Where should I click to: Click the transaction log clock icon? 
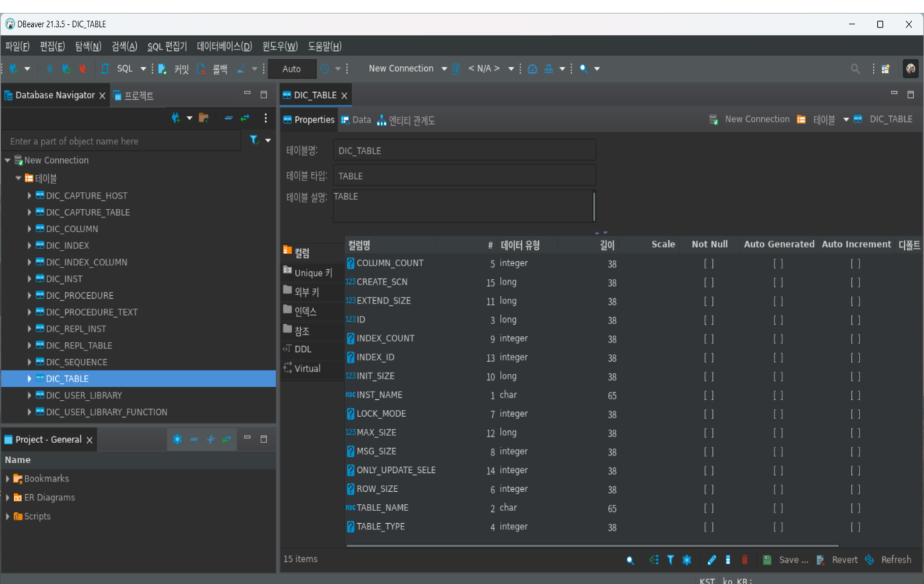(325, 69)
